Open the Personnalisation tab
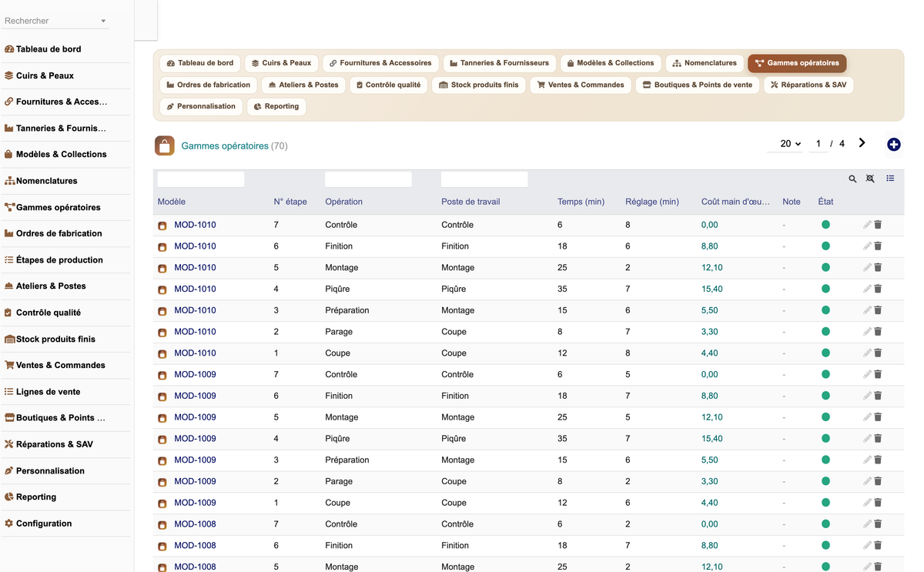The height and width of the screenshot is (572, 924). 201,106
